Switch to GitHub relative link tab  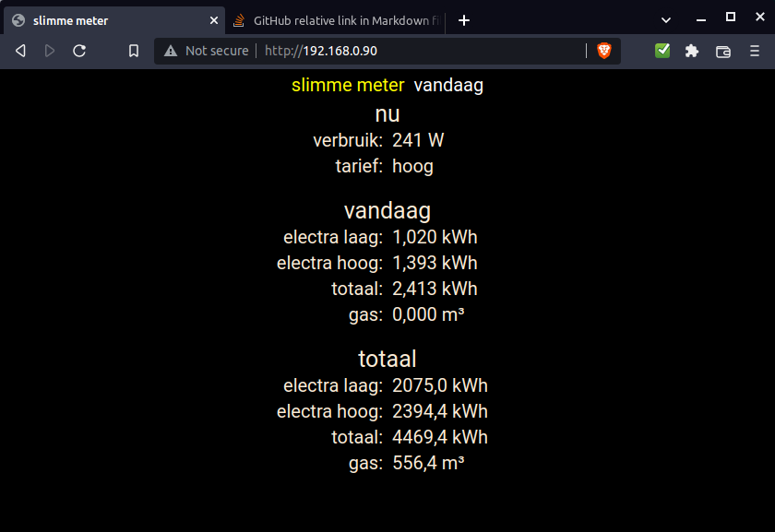pos(337,20)
